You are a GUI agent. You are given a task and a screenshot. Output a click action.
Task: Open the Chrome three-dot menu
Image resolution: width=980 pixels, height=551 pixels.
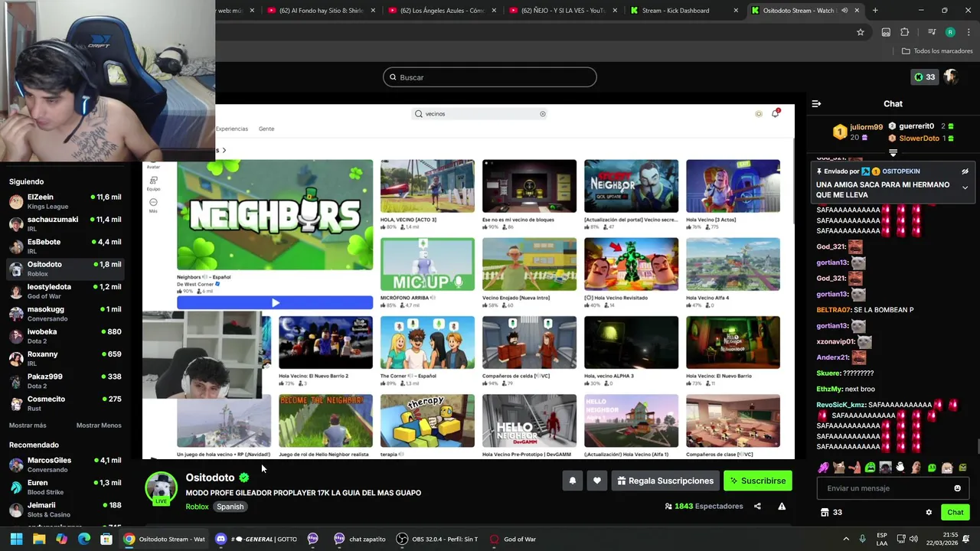(x=969, y=32)
